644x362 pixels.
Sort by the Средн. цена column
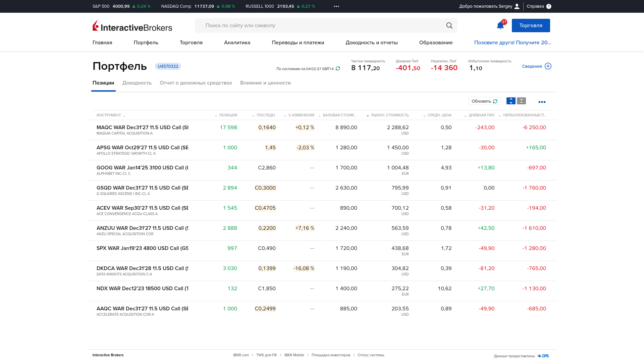pos(437,115)
